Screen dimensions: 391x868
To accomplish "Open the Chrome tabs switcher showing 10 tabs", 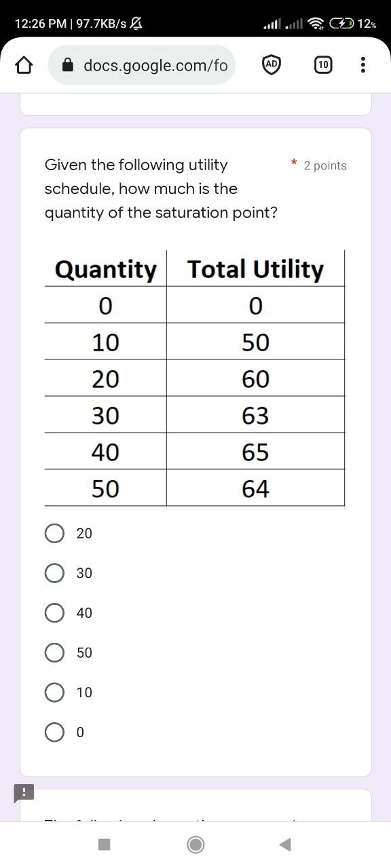I will click(323, 65).
